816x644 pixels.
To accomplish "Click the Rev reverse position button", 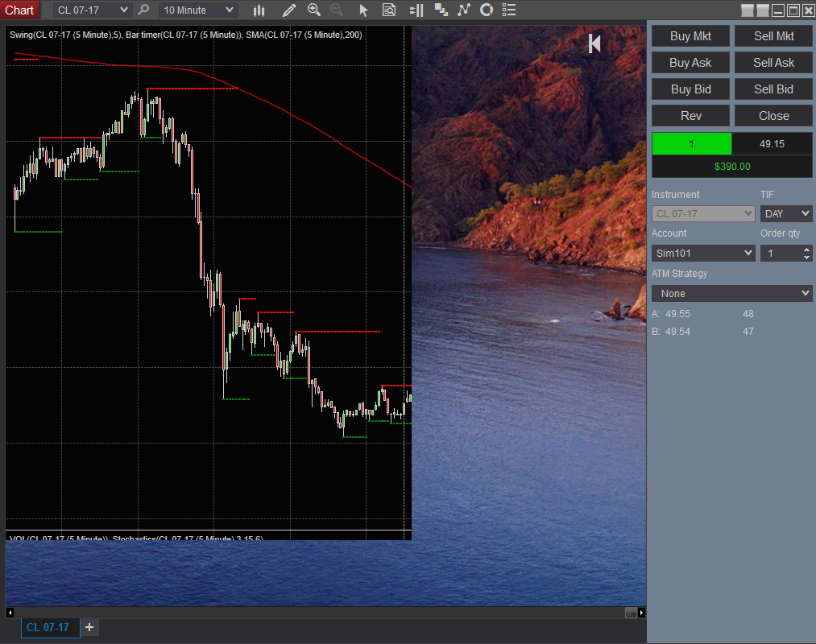I will pos(690,116).
